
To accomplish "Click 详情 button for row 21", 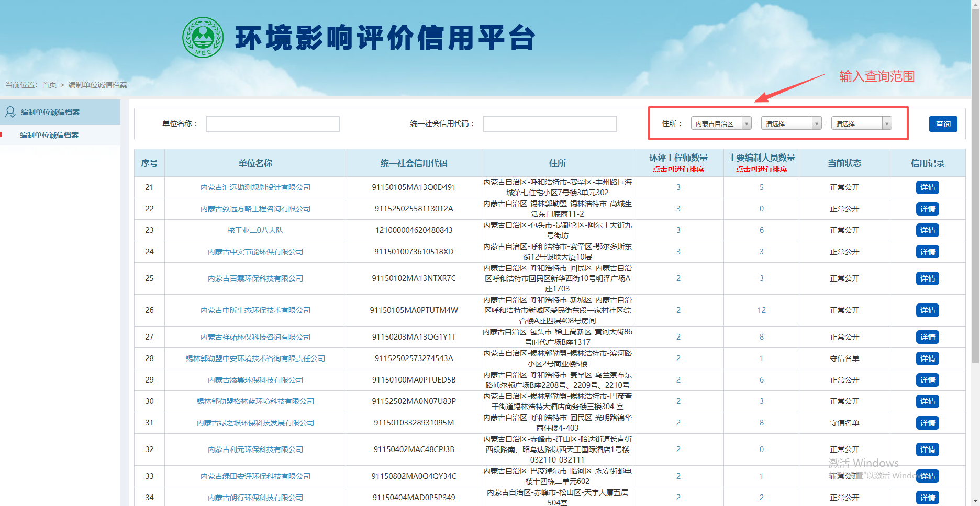I will pyautogui.click(x=927, y=187).
